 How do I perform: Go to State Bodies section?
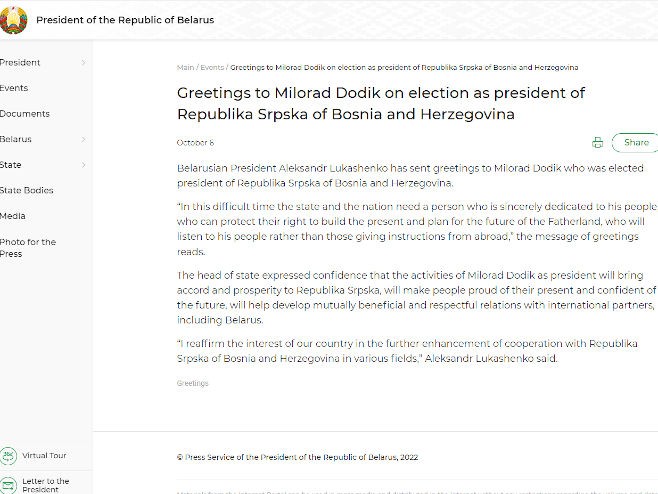pyautogui.click(x=27, y=190)
